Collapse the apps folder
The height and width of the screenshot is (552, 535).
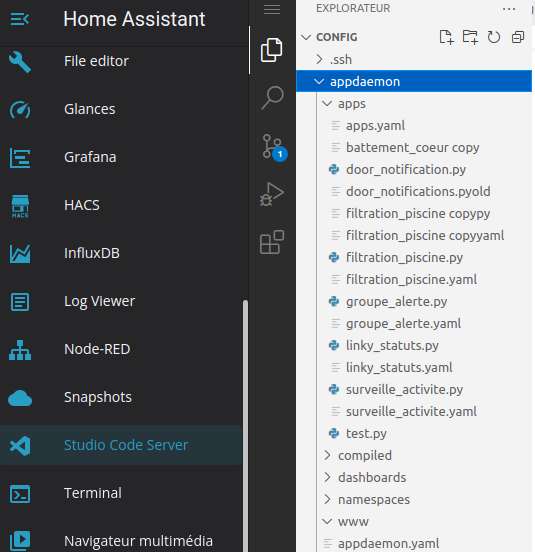(327, 104)
